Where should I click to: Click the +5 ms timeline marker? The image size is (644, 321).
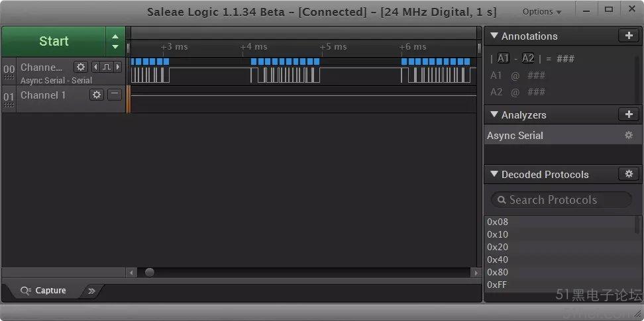333,47
